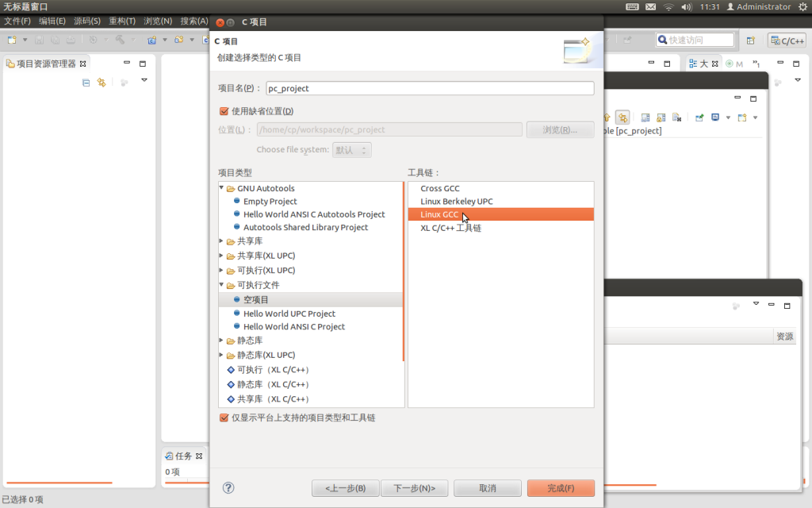Screen dimensions: 812x508
Task: Uncheck 仅显示平台上支持的项目类型和工具链
Action: (x=225, y=418)
